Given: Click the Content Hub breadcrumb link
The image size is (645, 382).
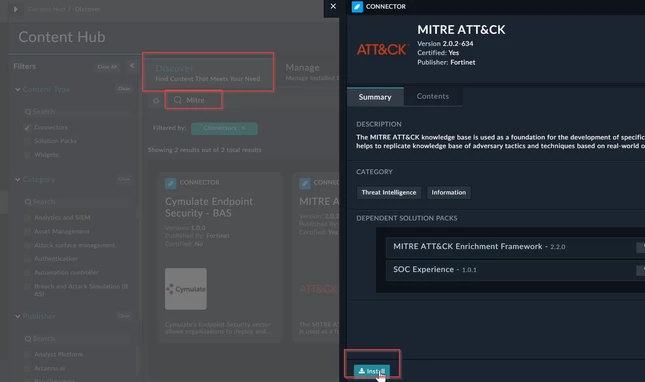Looking at the screenshot, I should (46, 9).
